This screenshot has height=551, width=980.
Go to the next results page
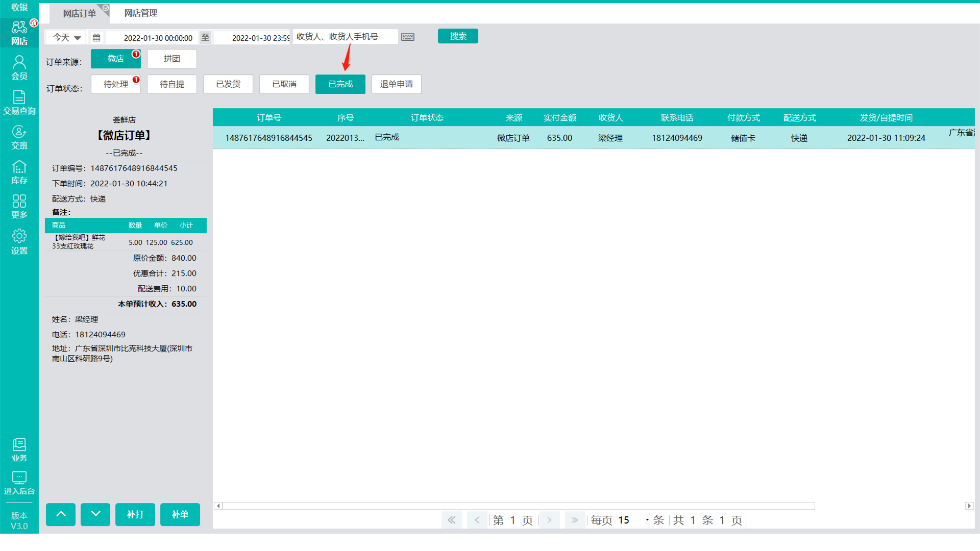click(550, 520)
